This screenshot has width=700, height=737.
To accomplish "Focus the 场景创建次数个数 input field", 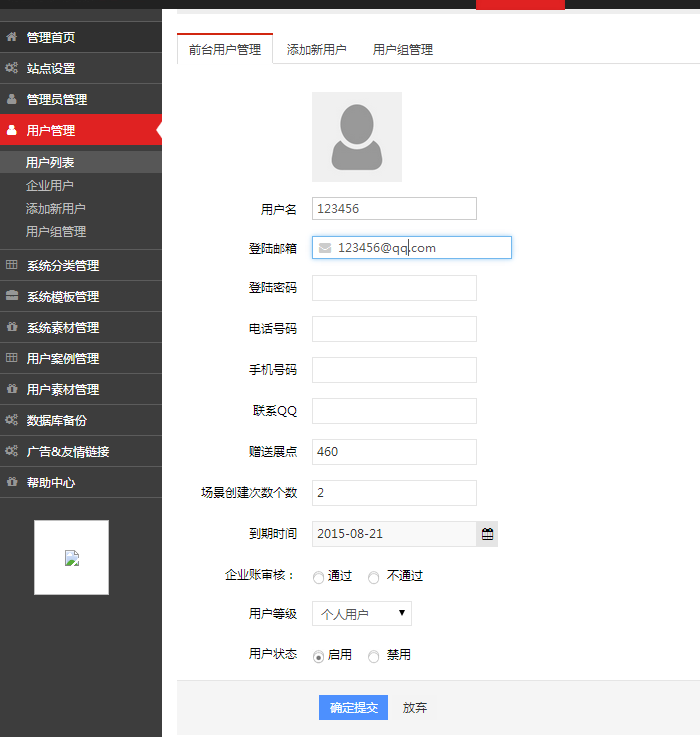I will 394,493.
